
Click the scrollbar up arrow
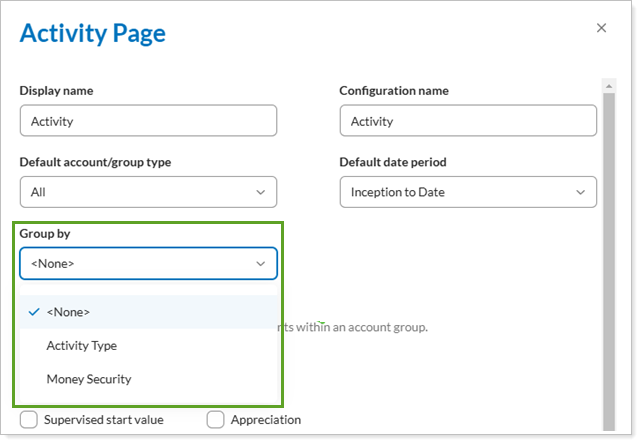tap(608, 87)
